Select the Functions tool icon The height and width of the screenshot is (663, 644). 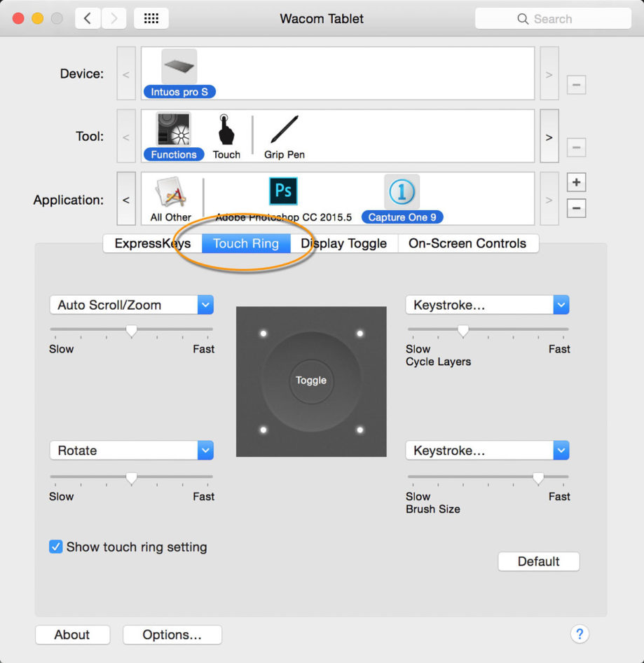(173, 130)
